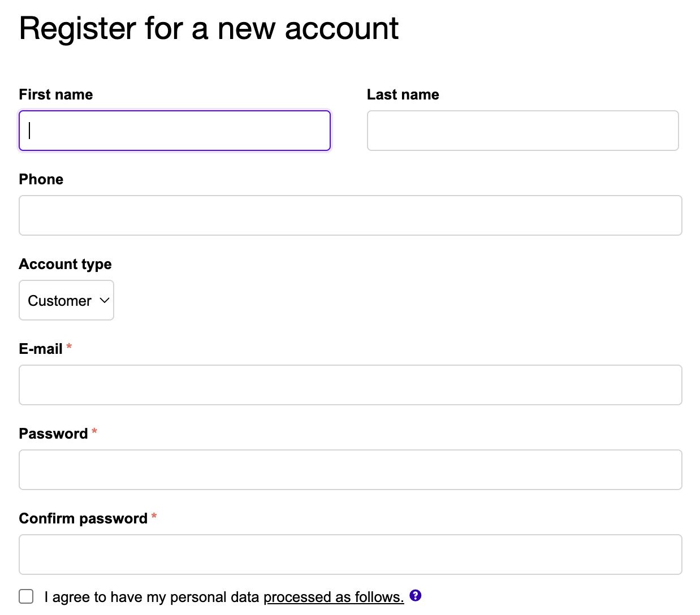The height and width of the screenshot is (615, 700).
Task: Click the Confirm password input field
Action: click(x=350, y=555)
